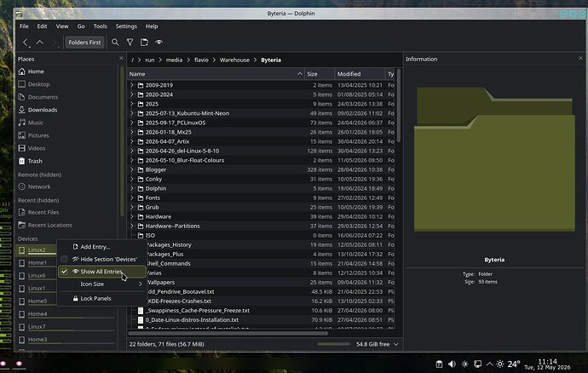Image resolution: width=588 pixels, height=373 pixels.
Task: Expand the 2020-2024 folder
Action: click(132, 95)
